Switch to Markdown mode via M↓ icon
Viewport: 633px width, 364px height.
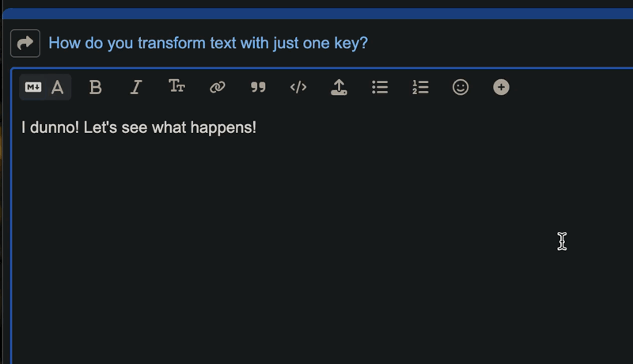coord(33,87)
